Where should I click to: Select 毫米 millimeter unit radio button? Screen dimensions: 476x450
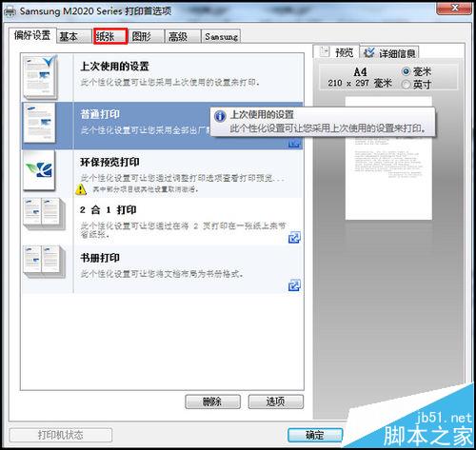pyautogui.click(x=406, y=71)
